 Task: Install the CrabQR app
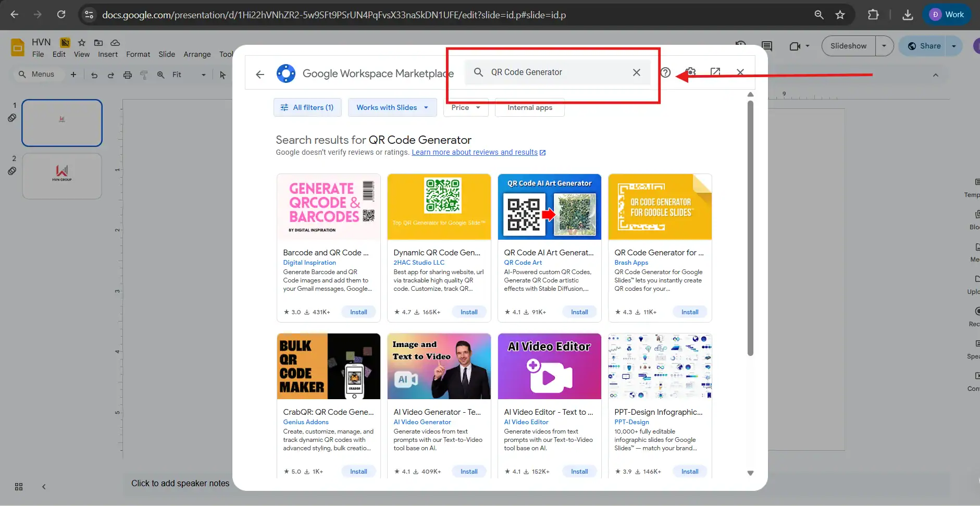(x=358, y=472)
